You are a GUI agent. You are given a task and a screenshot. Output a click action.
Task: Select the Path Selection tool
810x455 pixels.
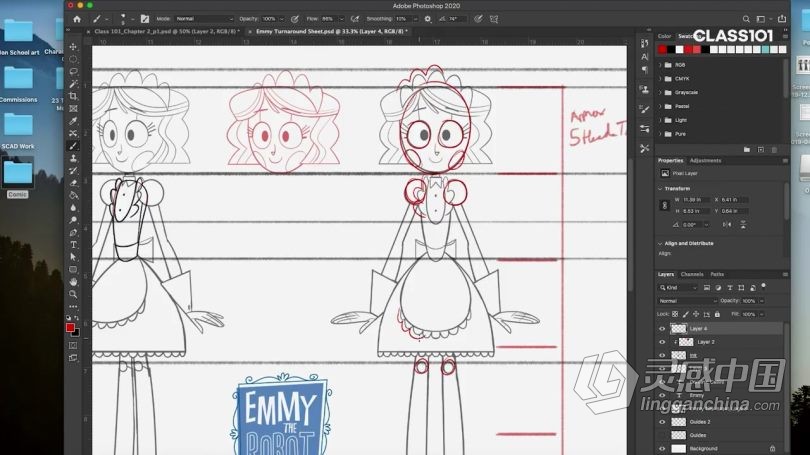pyautogui.click(x=73, y=257)
